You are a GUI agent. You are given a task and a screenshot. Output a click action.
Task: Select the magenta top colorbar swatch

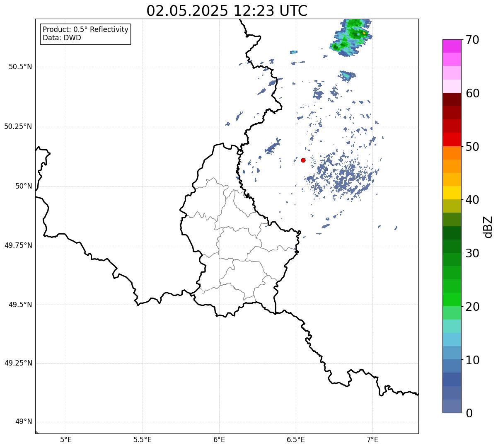tap(452, 46)
